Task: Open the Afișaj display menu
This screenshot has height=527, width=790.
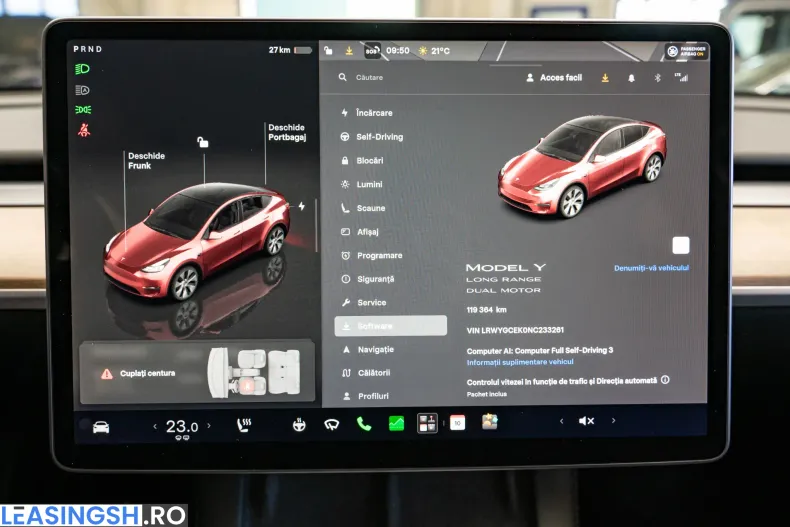Action: (360, 232)
